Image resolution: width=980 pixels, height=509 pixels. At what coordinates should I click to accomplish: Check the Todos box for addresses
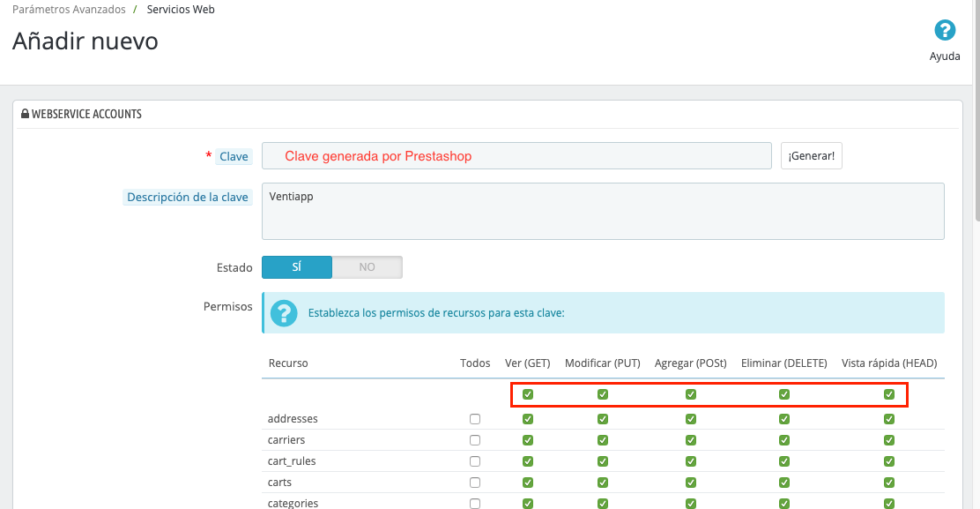point(475,419)
